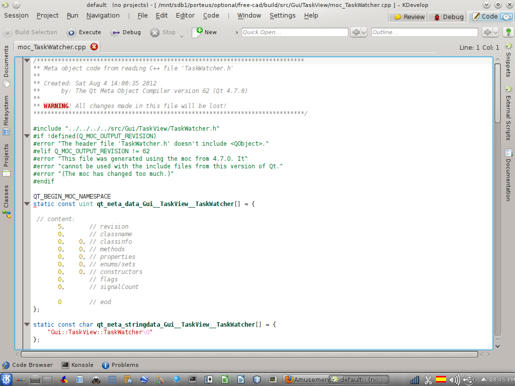Click the New file toolbar button
This screenshot has height=386, width=515.
pos(206,32)
